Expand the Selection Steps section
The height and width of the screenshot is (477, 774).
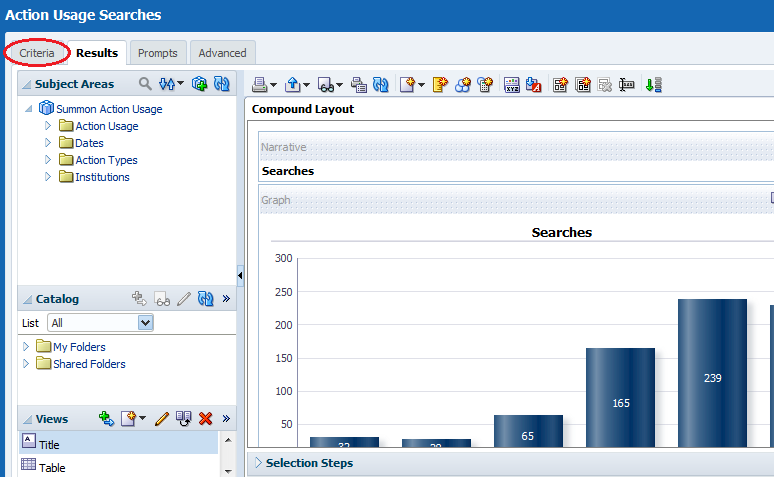point(258,463)
